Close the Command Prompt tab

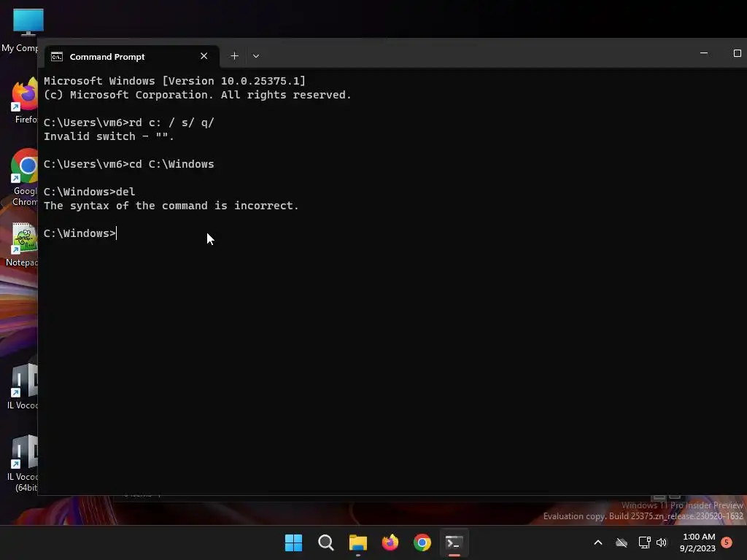(x=204, y=56)
